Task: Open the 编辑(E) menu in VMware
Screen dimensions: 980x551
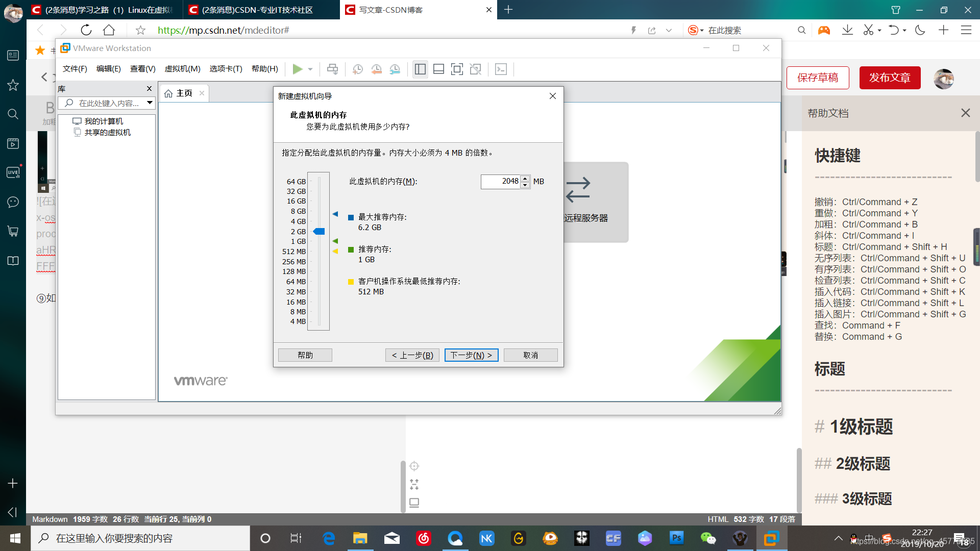Action: click(108, 69)
